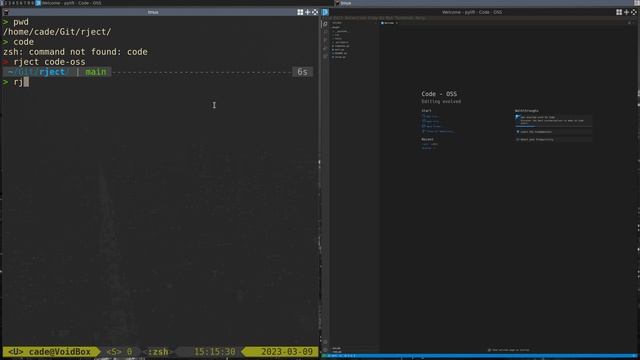
Task: Click the Code - OSS app icon in its titlebar
Action: click(x=325, y=12)
